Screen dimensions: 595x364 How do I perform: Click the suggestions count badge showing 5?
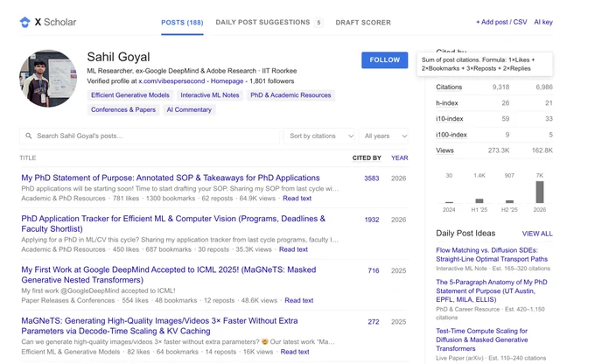point(318,23)
